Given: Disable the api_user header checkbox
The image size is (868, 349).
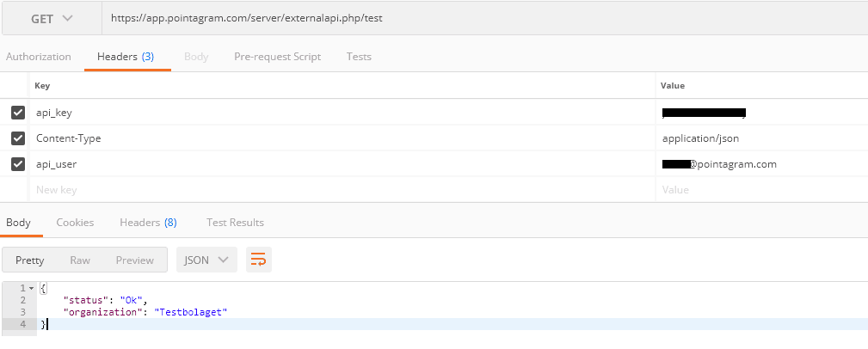Looking at the screenshot, I should point(18,164).
